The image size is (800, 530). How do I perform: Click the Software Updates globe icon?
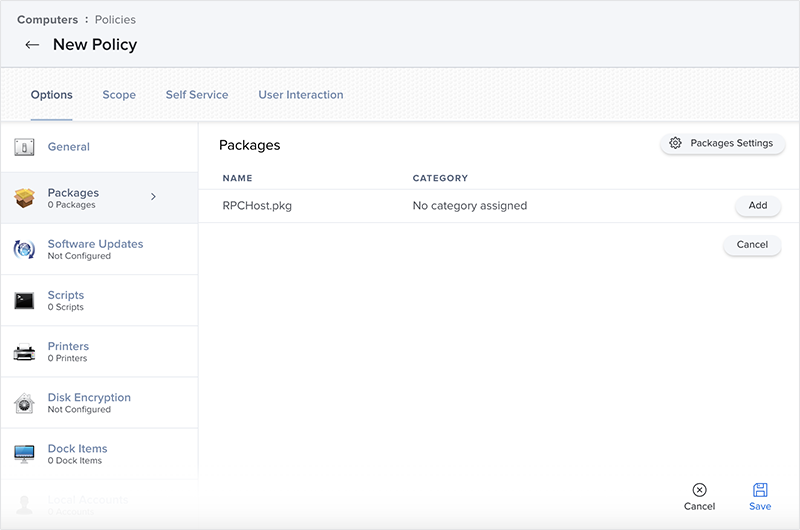[25, 250]
